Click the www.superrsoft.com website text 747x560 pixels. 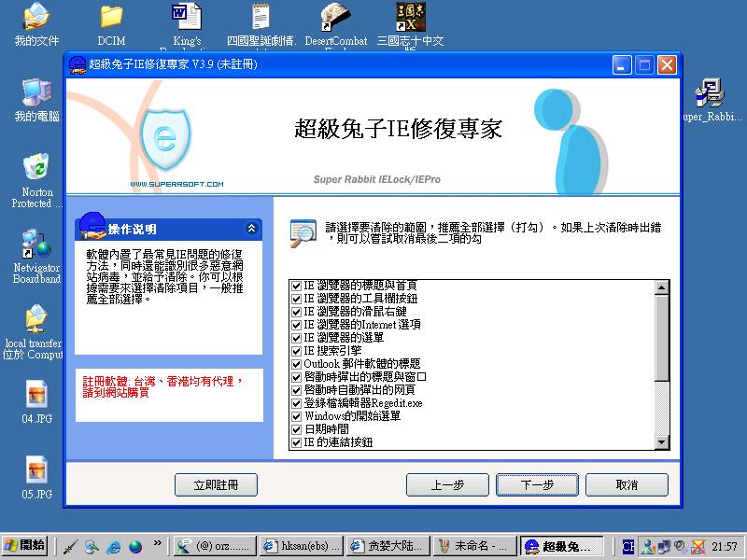[x=176, y=184]
